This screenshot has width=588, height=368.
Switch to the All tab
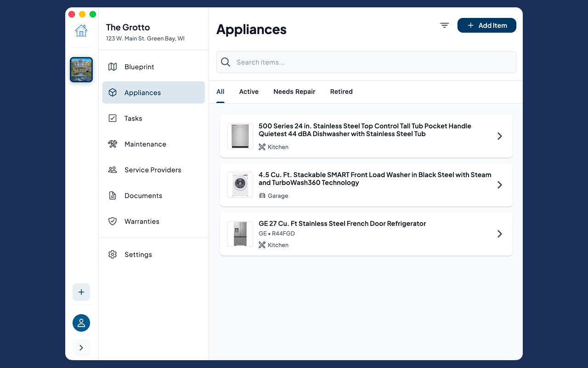220,92
